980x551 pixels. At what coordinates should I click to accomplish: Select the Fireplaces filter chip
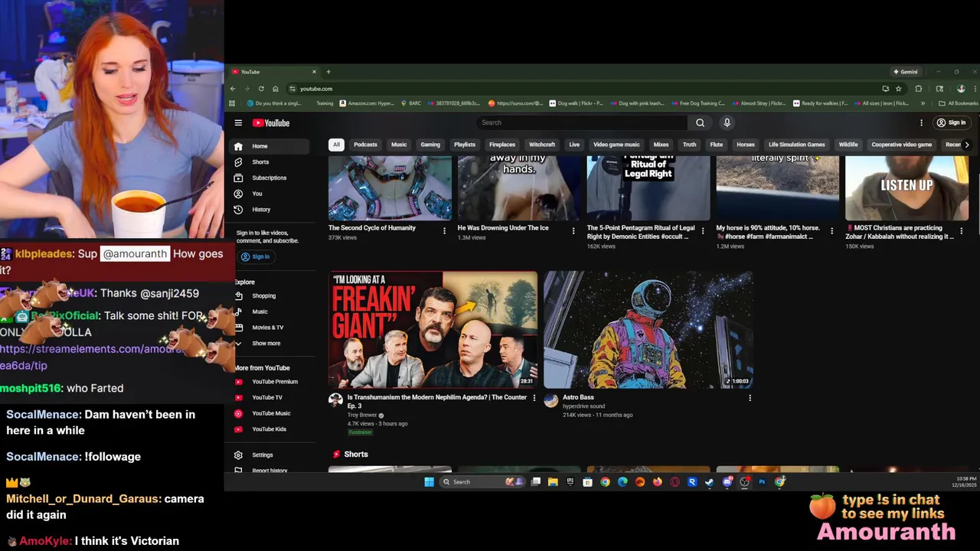coord(502,145)
